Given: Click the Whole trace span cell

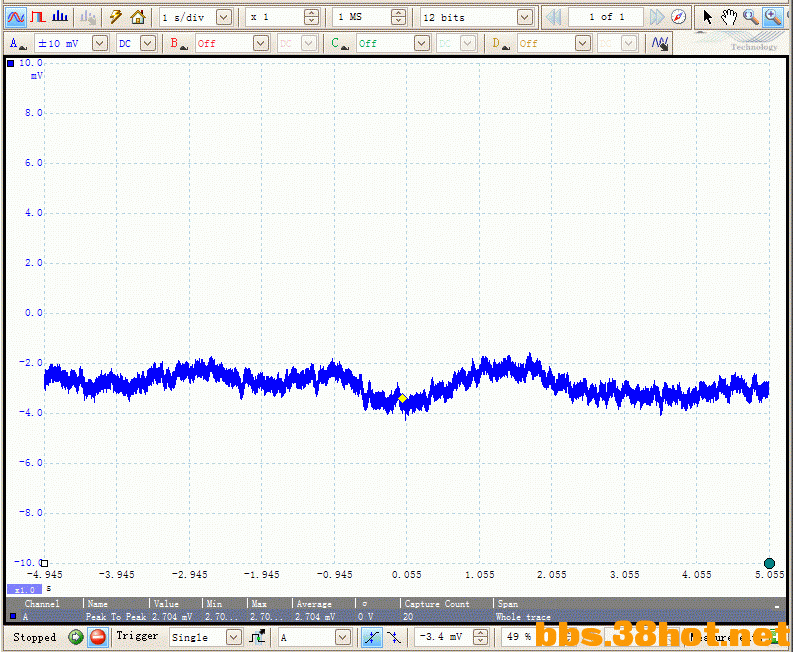Looking at the screenshot, I should (523, 617).
